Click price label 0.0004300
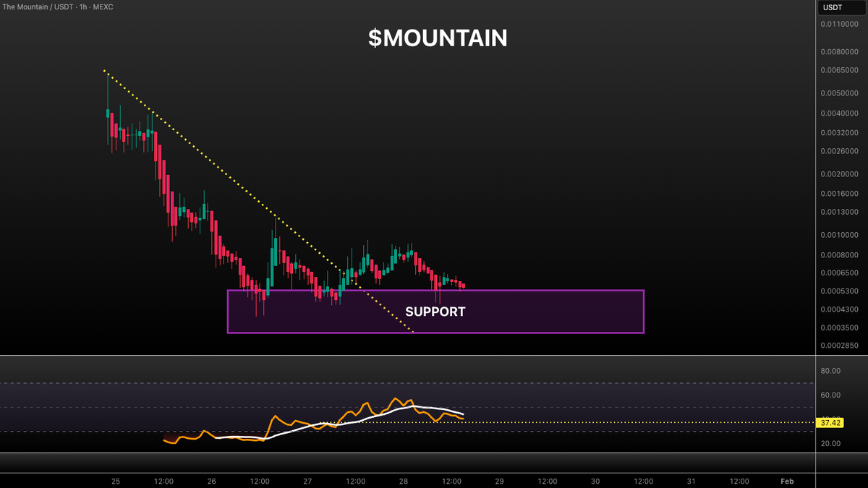Image resolution: width=868 pixels, height=488 pixels. point(839,309)
